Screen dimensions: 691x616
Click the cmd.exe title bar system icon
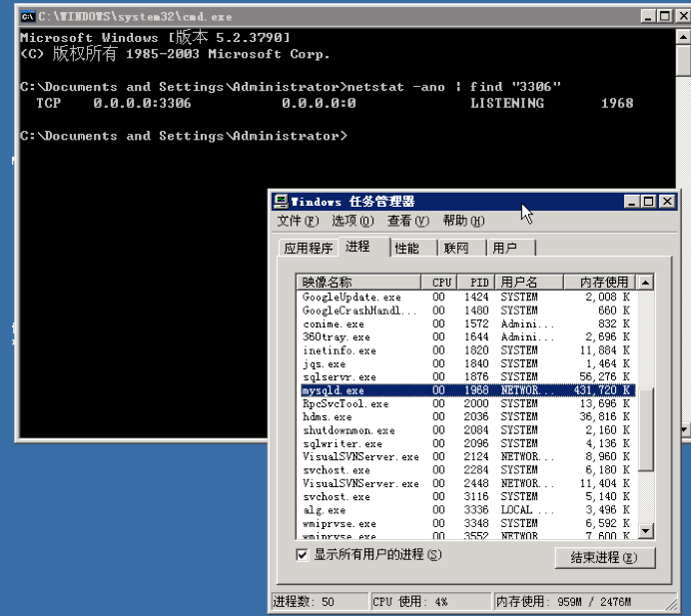(28, 17)
